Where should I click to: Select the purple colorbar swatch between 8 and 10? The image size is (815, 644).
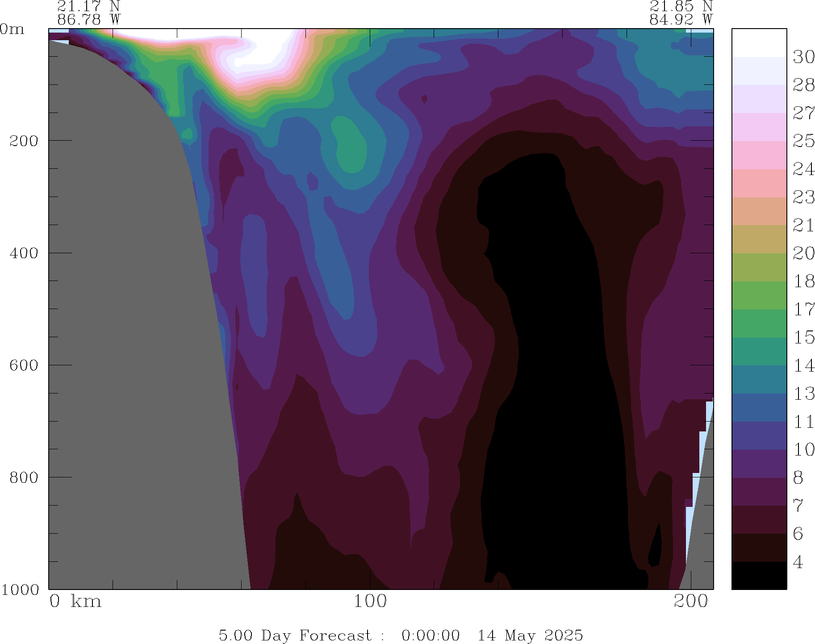759,464
